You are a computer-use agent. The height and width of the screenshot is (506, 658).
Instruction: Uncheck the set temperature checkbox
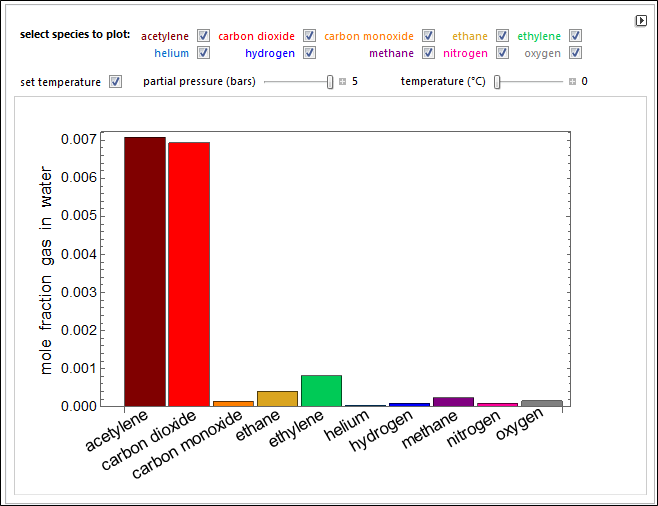click(115, 82)
